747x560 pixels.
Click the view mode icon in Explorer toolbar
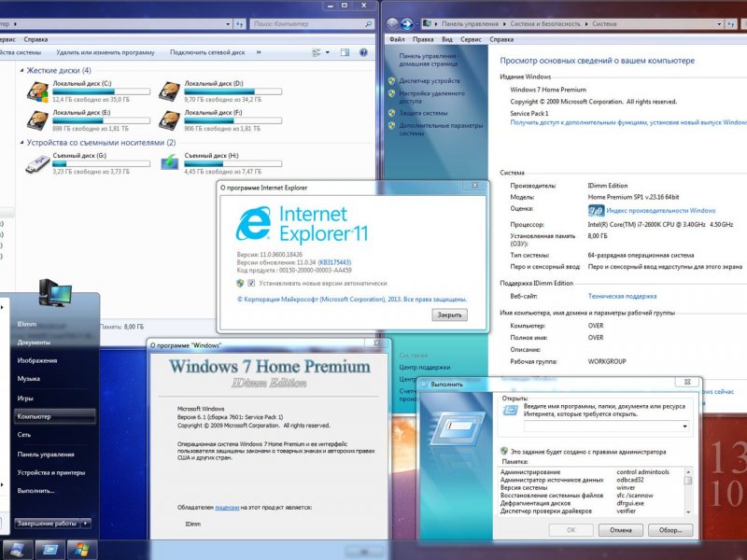point(317,53)
